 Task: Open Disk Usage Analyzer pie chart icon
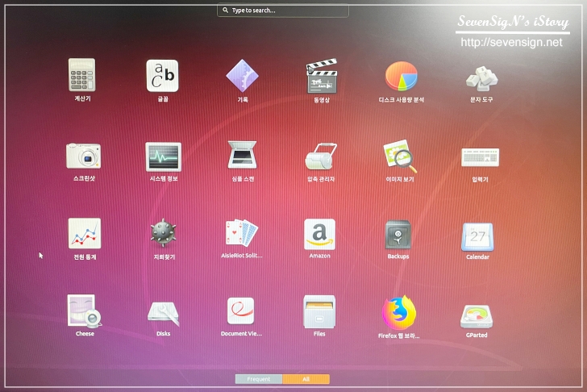click(402, 77)
